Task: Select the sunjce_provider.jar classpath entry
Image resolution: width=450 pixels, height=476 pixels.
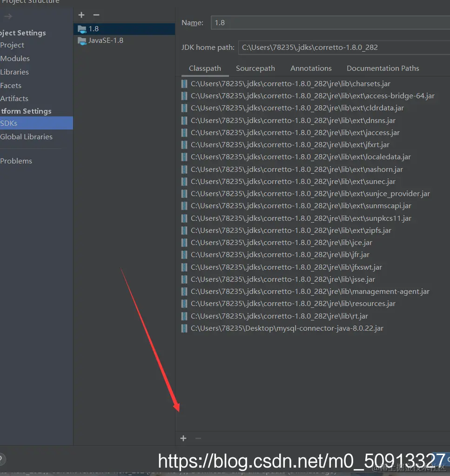Action: point(310,194)
